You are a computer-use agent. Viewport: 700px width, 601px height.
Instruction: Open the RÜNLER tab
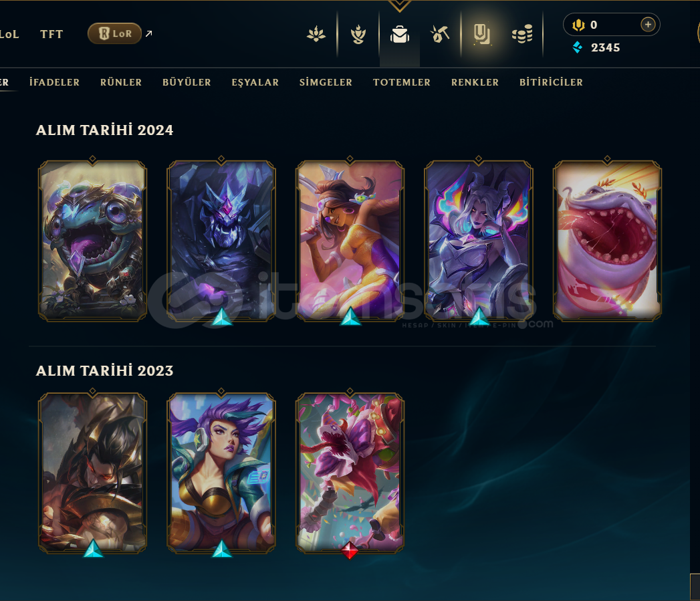pos(121,82)
